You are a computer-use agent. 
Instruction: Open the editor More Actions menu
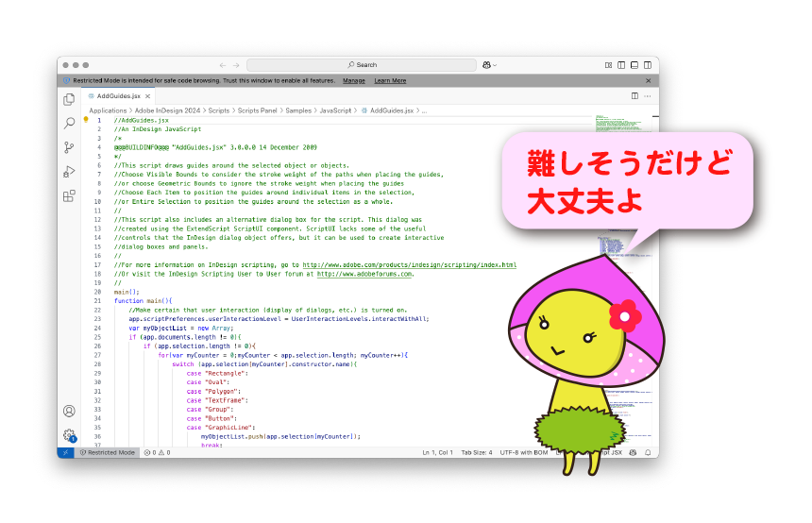[x=648, y=95]
